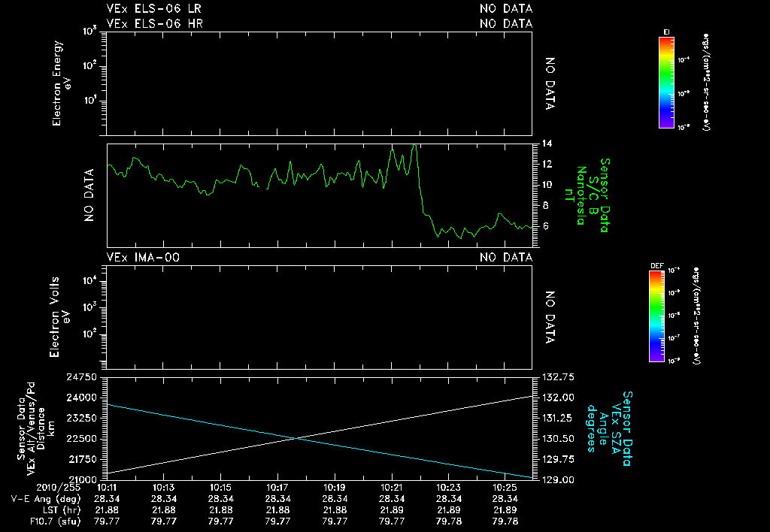Click the 10:13 time tick label
The width and height of the screenshot is (770, 532).
click(163, 488)
